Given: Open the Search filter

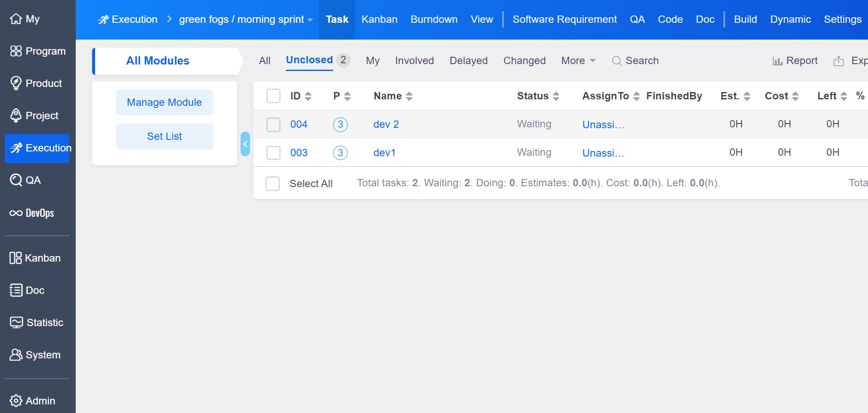Looking at the screenshot, I should [635, 61].
